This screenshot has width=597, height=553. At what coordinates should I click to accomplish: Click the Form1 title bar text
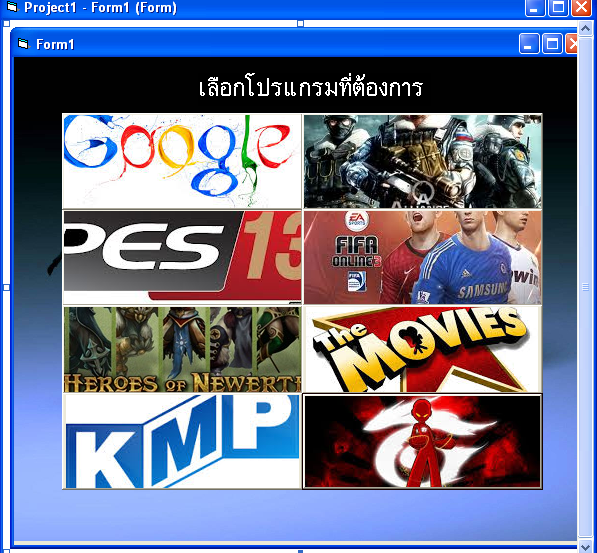(x=55, y=44)
